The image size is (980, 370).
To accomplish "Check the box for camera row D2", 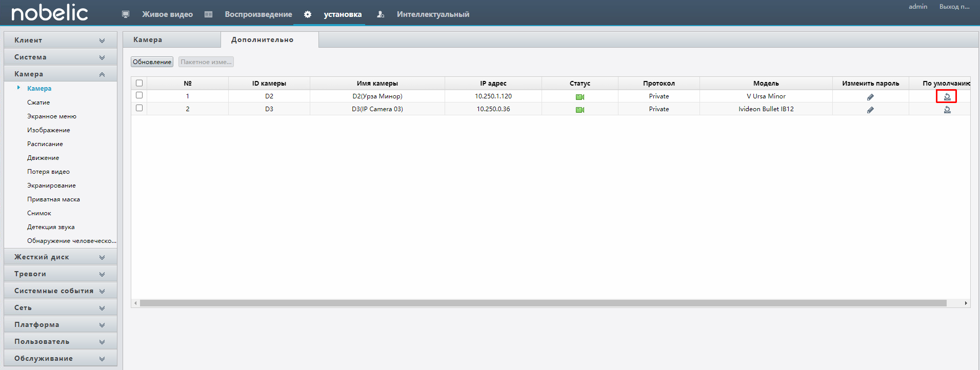I will point(139,95).
